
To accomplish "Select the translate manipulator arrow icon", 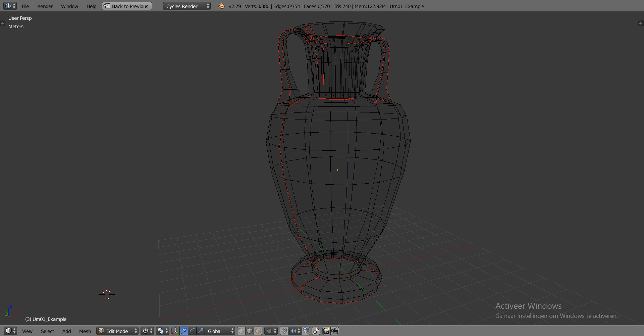I will (x=184, y=331).
